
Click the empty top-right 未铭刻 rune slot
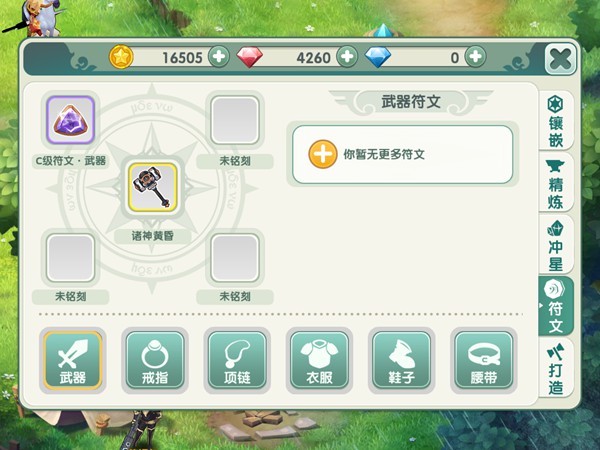[x=235, y=120]
